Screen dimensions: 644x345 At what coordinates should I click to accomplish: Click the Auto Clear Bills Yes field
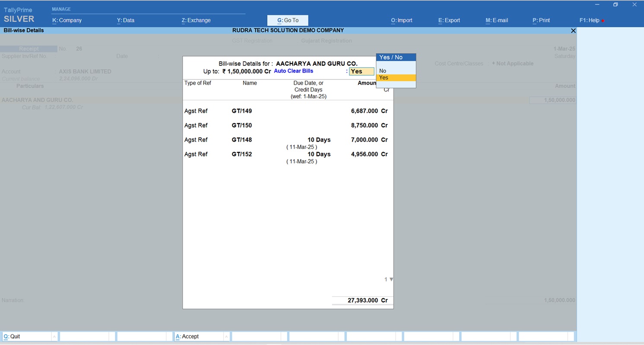click(362, 71)
